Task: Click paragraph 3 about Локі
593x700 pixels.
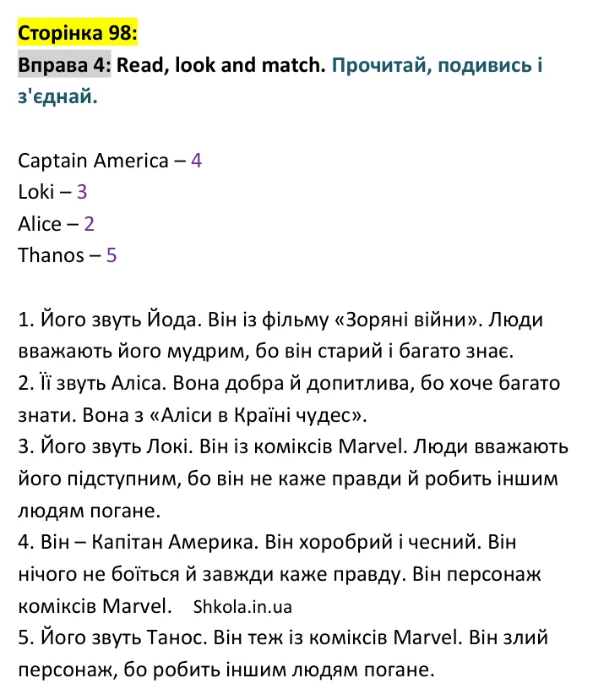Action: click(293, 479)
